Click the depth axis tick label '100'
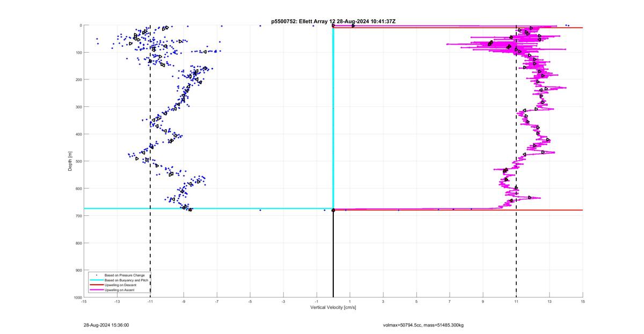644x334 pixels. pos(78,53)
